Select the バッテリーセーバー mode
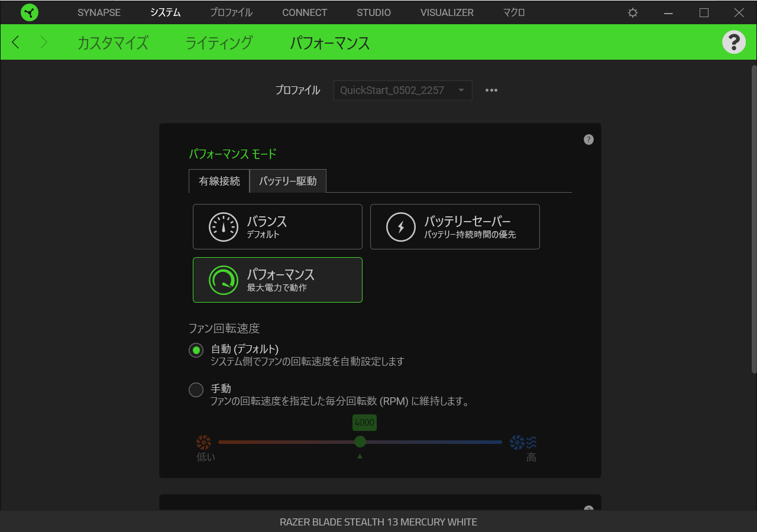The height and width of the screenshot is (532, 757). [455, 226]
